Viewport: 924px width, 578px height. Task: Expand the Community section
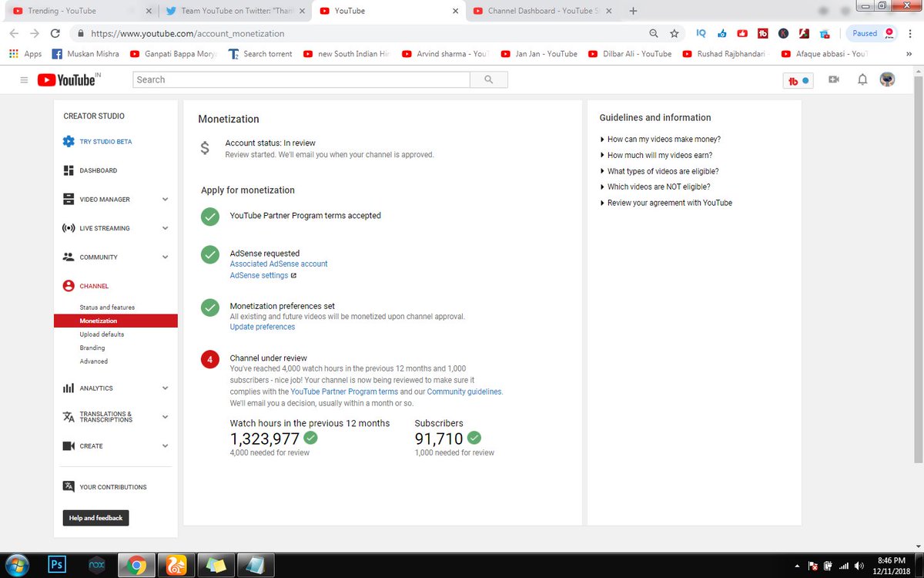click(165, 257)
